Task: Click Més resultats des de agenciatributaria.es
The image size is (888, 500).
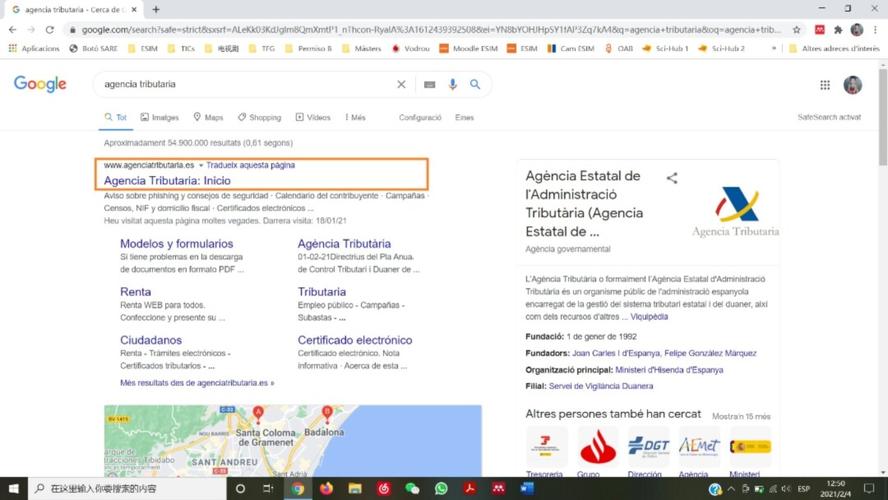Action: [x=197, y=383]
